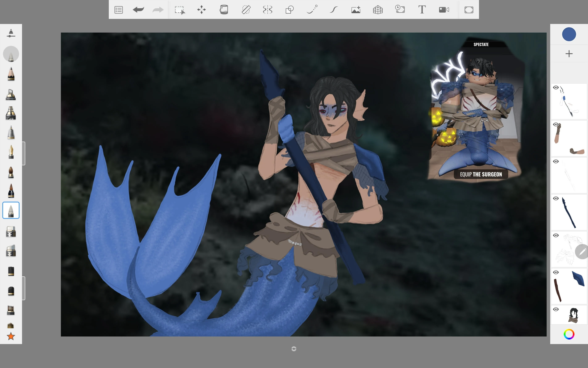Hide the arms layer
Screen dimensions: 588x368
coord(556,124)
